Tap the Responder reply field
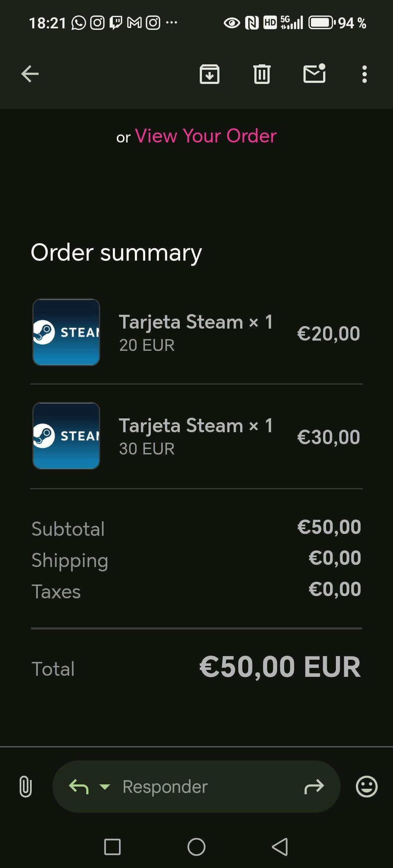This screenshot has width=393, height=868. [196, 787]
